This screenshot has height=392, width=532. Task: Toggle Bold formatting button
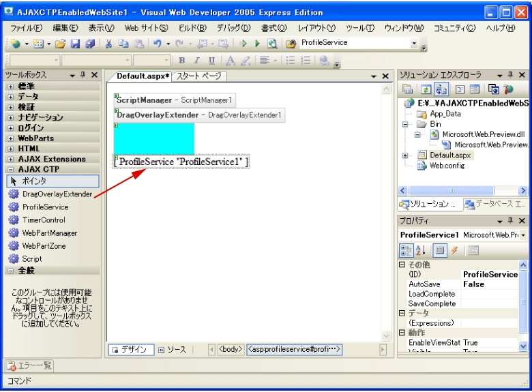182,61
